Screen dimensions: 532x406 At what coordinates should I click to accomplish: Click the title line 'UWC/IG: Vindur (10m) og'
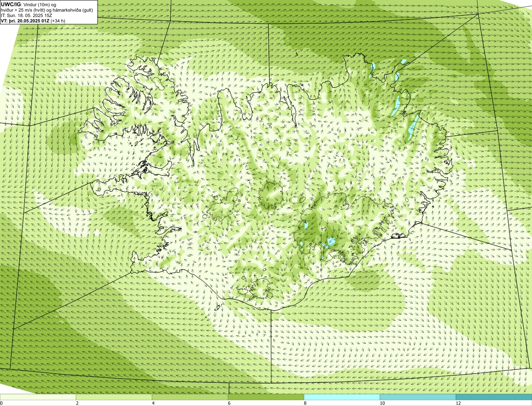click(29, 5)
